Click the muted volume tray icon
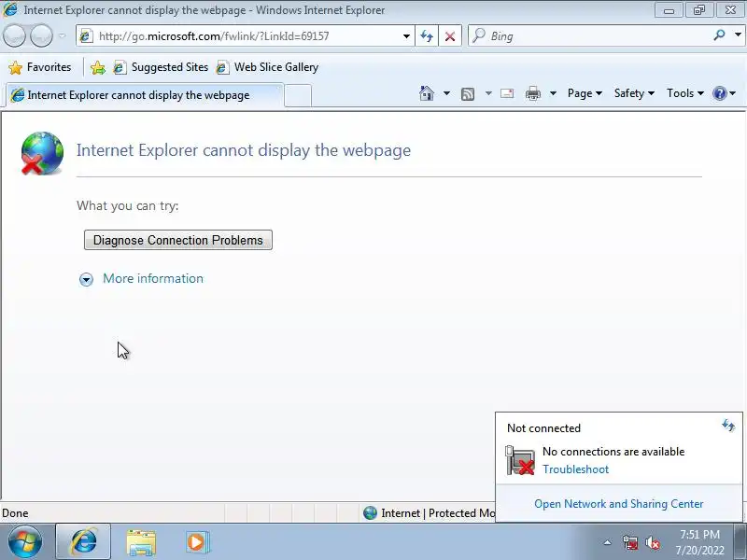 tap(652, 542)
